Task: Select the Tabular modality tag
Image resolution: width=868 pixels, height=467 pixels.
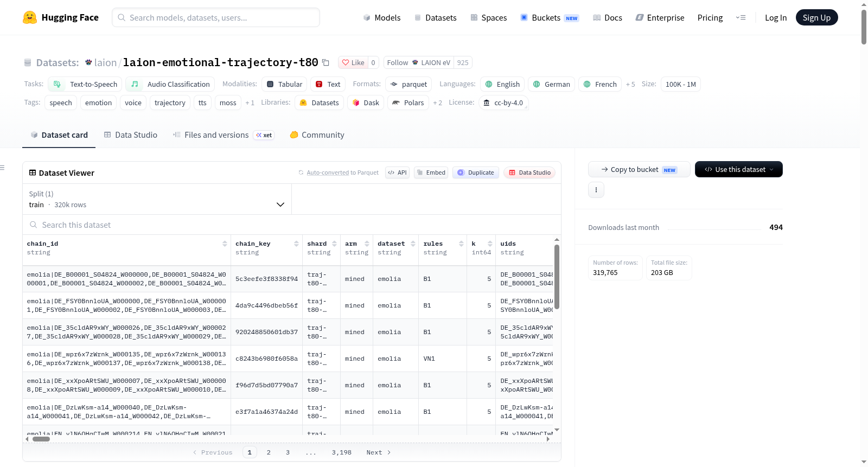Action: click(284, 84)
